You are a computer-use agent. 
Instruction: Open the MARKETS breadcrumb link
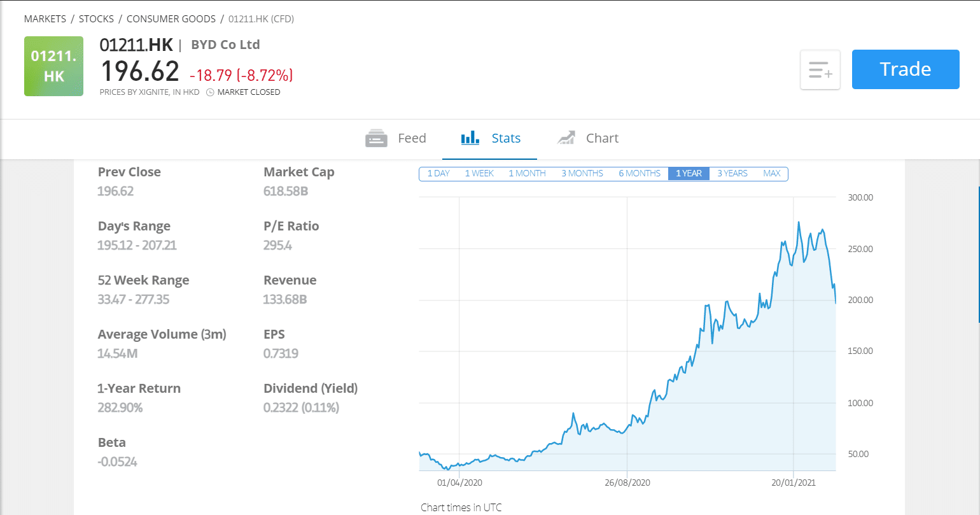45,18
